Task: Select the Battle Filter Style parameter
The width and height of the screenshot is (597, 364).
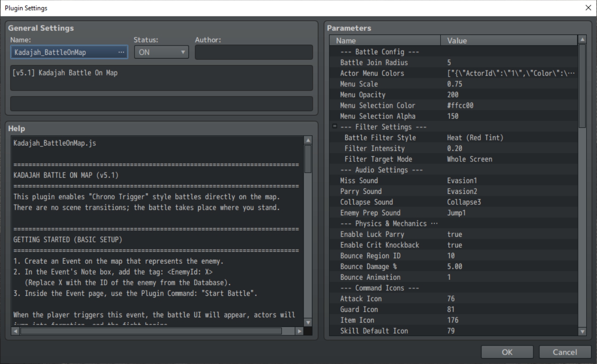Action: [x=454, y=138]
